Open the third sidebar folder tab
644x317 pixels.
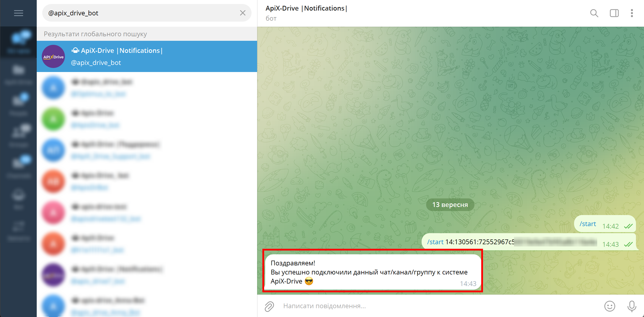coord(18,104)
